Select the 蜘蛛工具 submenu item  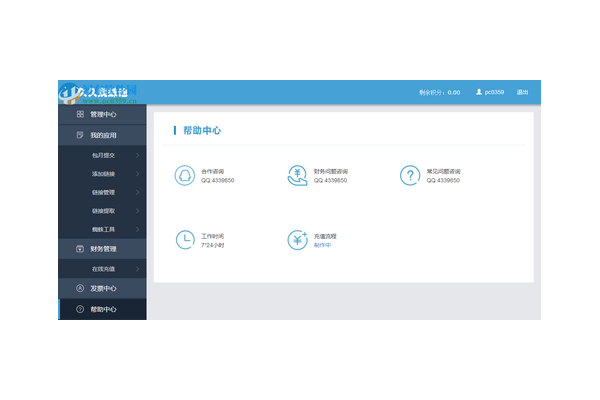pos(102,229)
